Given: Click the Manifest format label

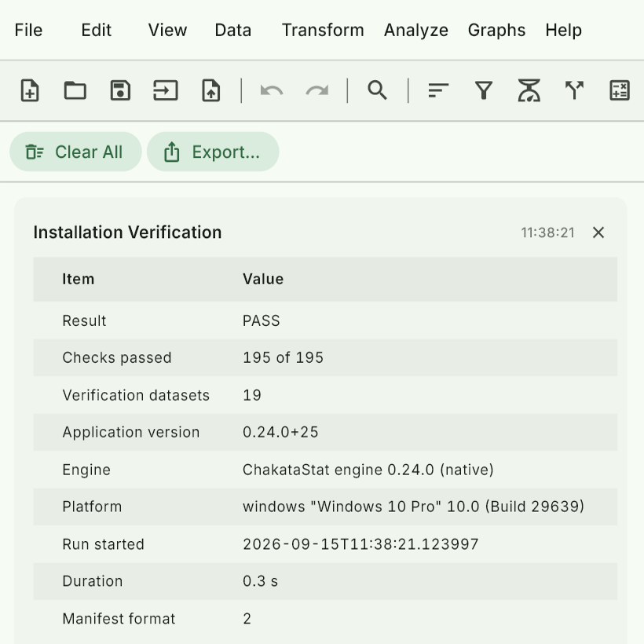Looking at the screenshot, I should [119, 619].
